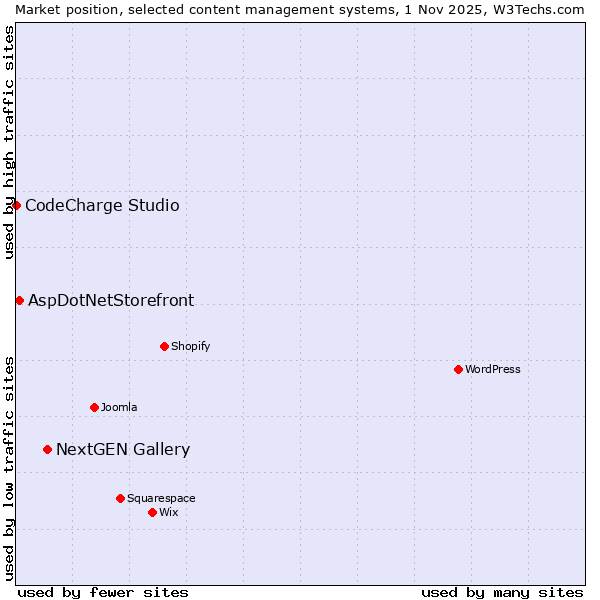Click the 'used by many sites' axis label
600x600 pixels.
(x=502, y=592)
